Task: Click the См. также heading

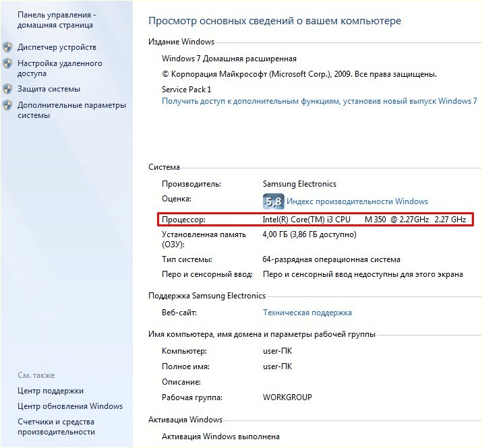Action: [x=36, y=375]
